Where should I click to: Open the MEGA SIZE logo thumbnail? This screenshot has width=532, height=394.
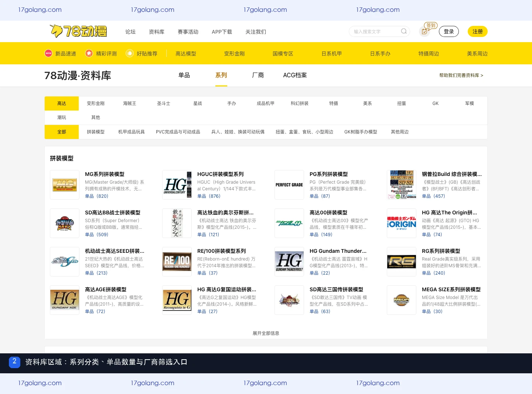402,300
